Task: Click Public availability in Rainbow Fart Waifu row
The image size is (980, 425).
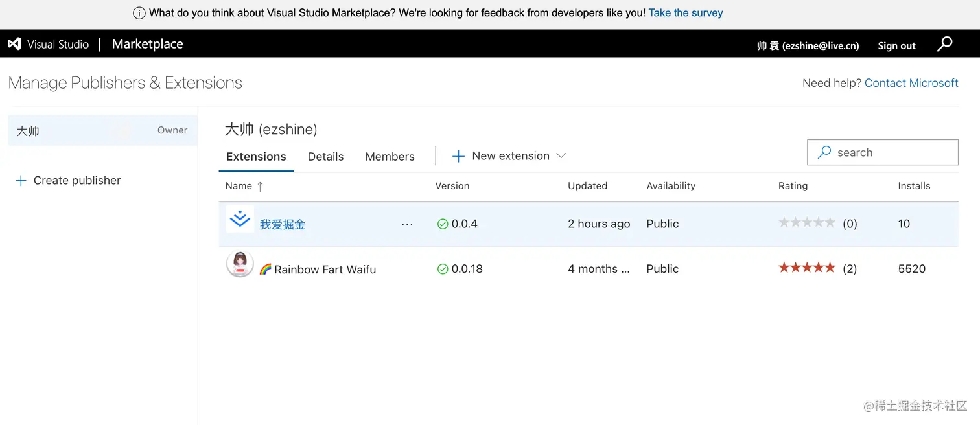Action: tap(662, 269)
